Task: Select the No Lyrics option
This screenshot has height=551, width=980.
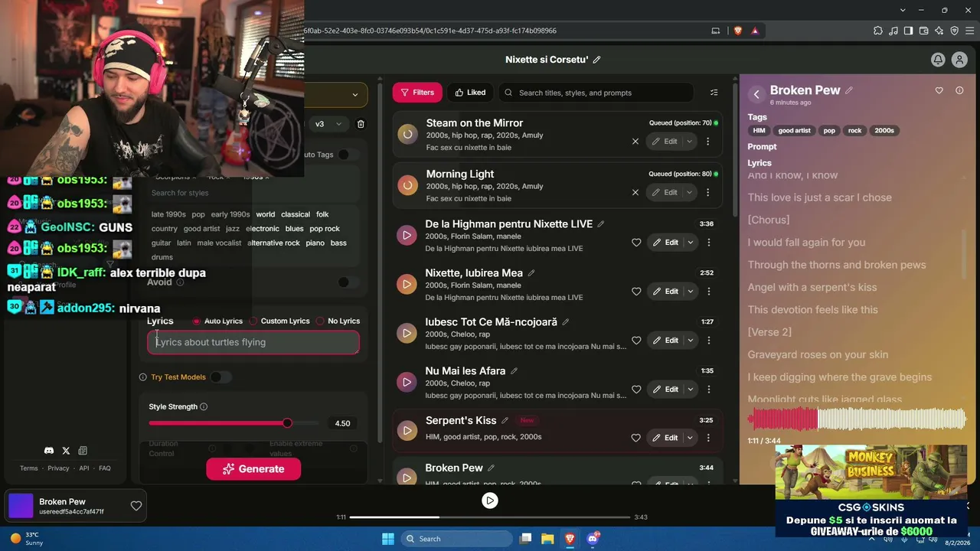Action: (320, 321)
